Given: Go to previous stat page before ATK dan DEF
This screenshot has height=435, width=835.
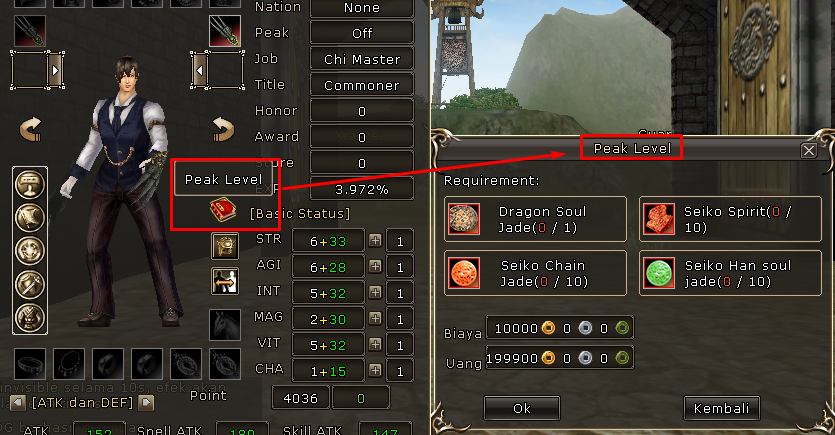Looking at the screenshot, I should 18,403.
